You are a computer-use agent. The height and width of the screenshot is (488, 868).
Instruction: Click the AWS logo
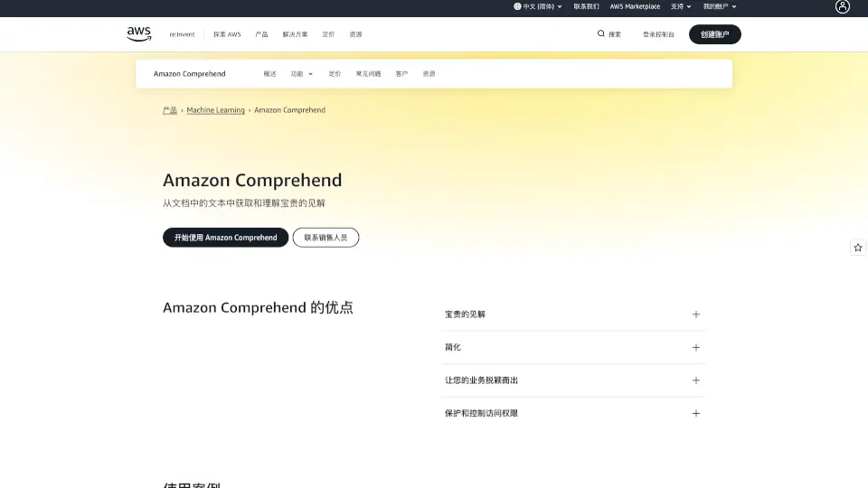coord(139,33)
